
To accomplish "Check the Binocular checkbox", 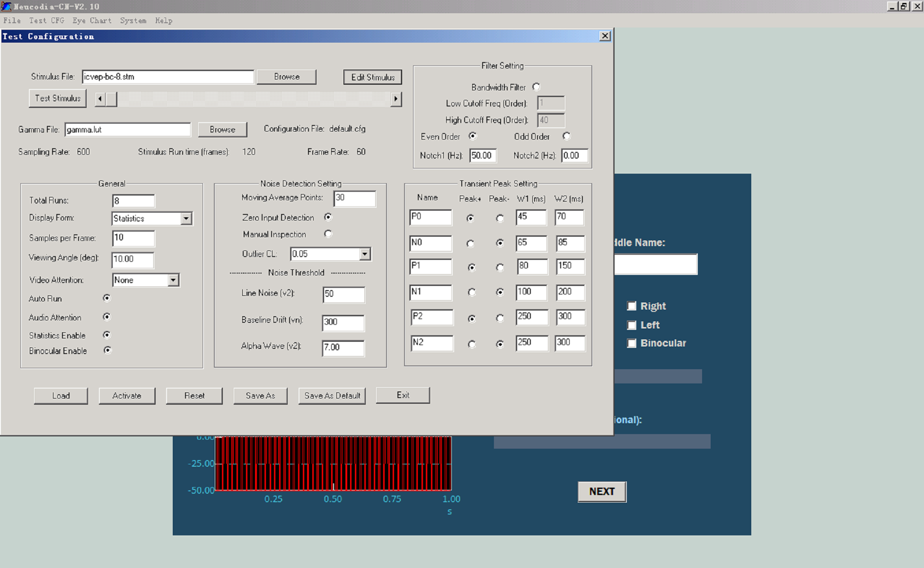I will coord(632,343).
